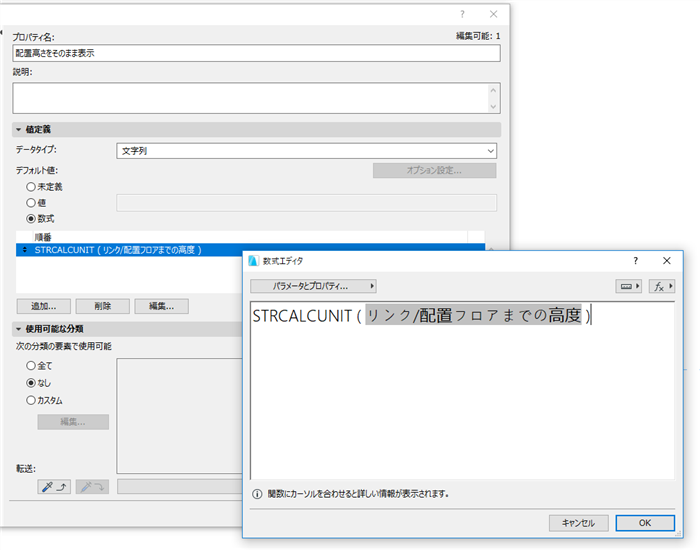The width and height of the screenshot is (700, 550).
Task: Open the データタイプ dropdown showing 文字列
Action: pyautogui.click(x=306, y=151)
